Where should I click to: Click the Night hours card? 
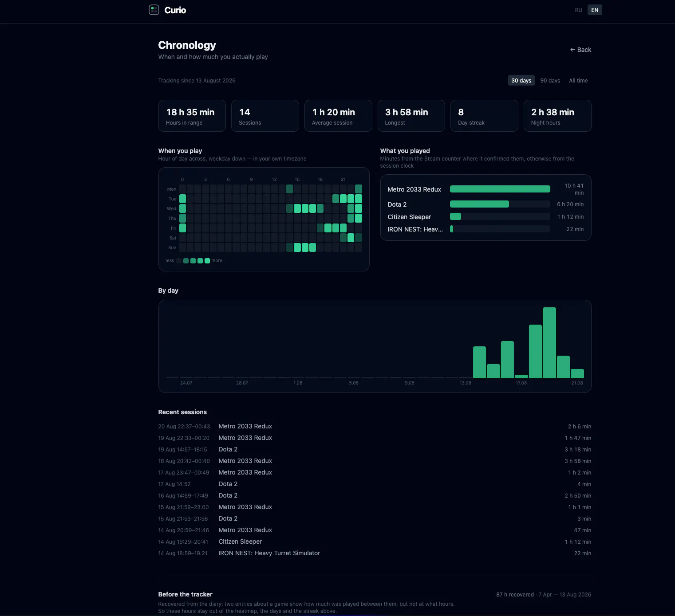click(557, 116)
